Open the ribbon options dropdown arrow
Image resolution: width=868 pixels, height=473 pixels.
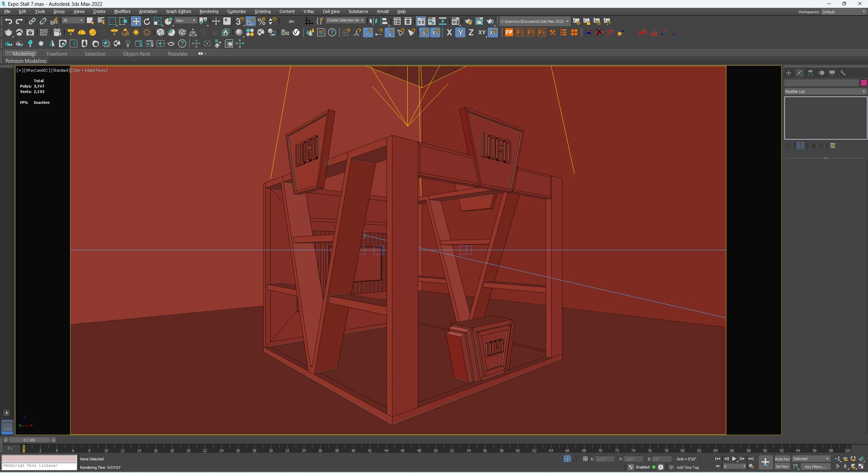202,54
